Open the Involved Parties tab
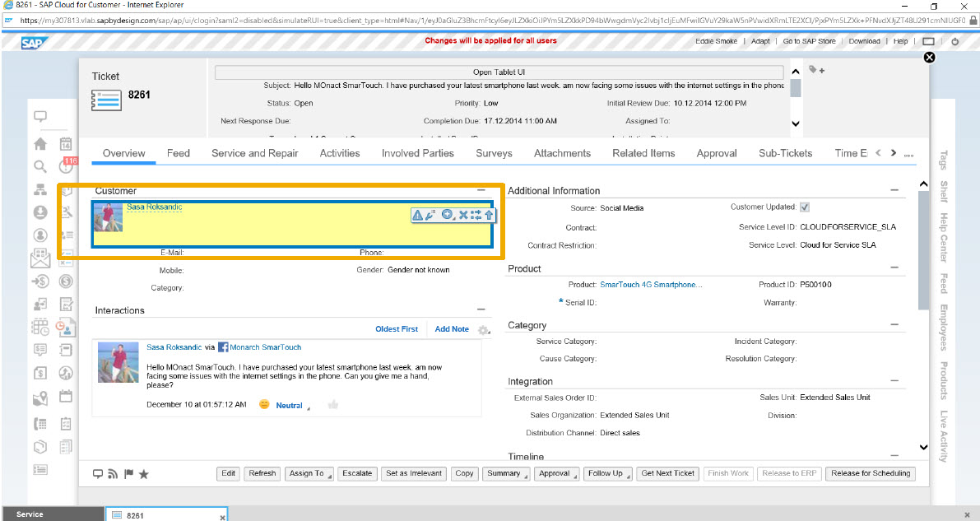The width and height of the screenshot is (980, 521). pos(418,153)
